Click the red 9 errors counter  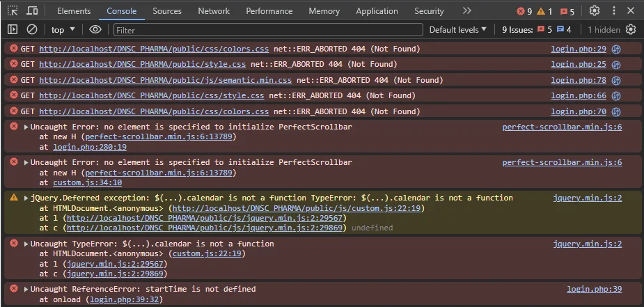click(524, 12)
